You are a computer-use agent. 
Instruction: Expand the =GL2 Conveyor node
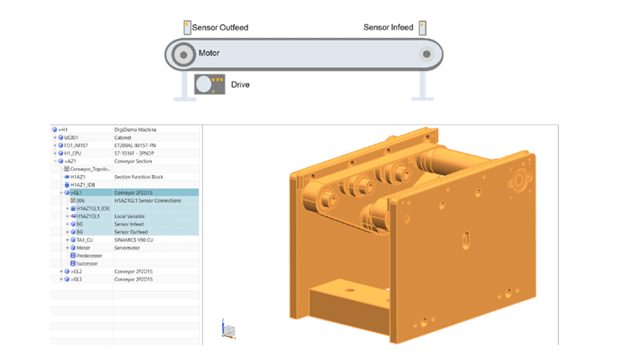pyautogui.click(x=62, y=271)
